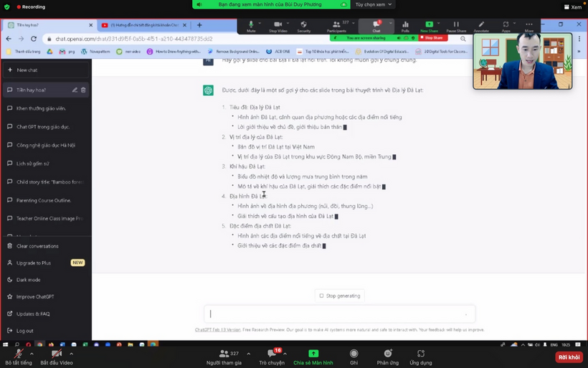
Task: Open ChatGPT Feb 13 Version link
Action: 217,330
